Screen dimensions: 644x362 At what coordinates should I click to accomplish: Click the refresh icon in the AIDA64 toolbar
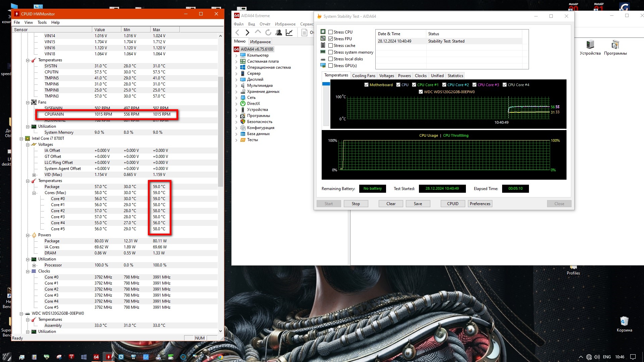tap(268, 33)
